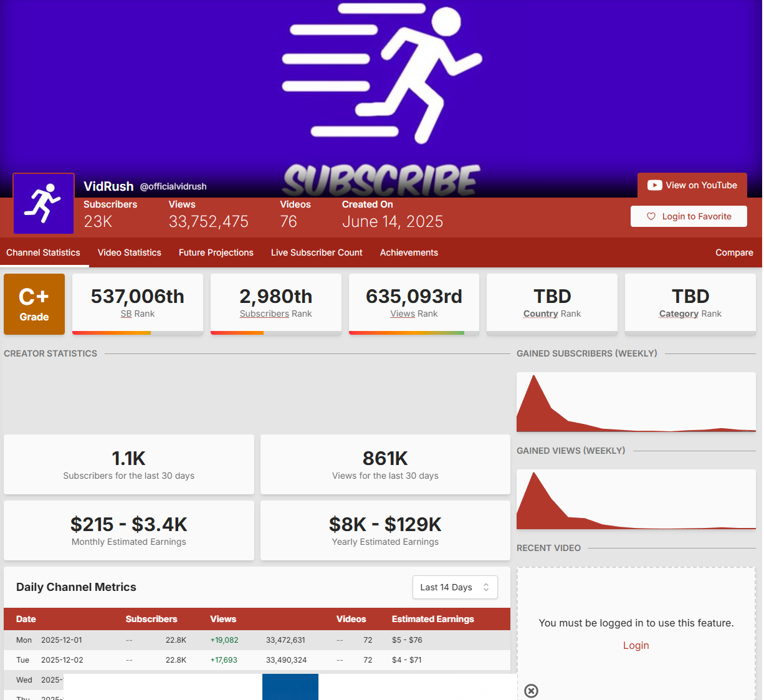Click the Subscribers column header in metrics table
The height and width of the screenshot is (700, 764).
151,619
